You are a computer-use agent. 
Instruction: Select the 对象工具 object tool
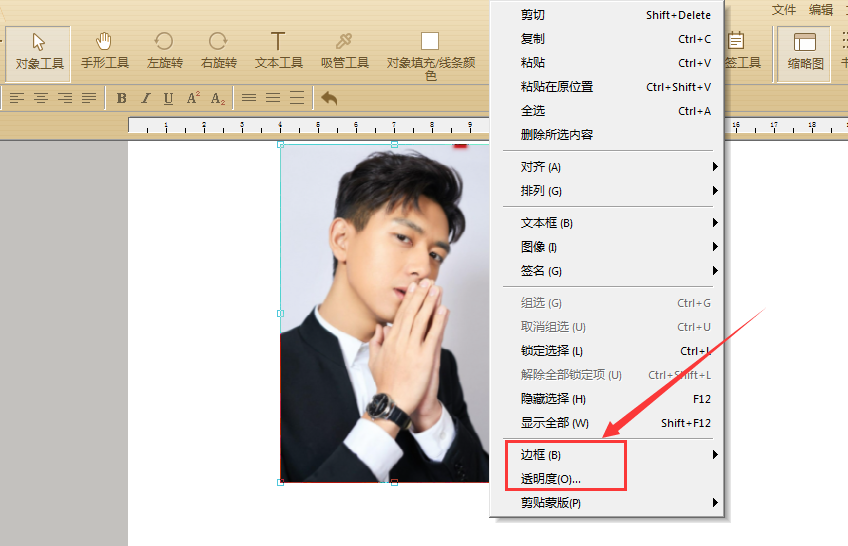pyautogui.click(x=38, y=53)
